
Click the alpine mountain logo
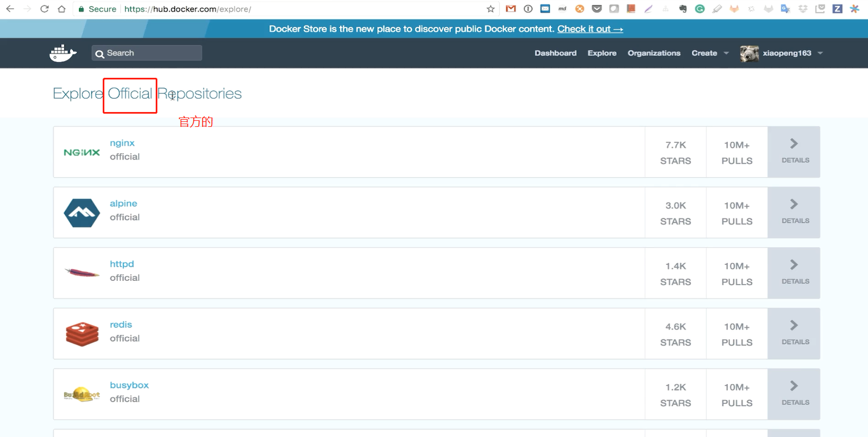coord(82,213)
